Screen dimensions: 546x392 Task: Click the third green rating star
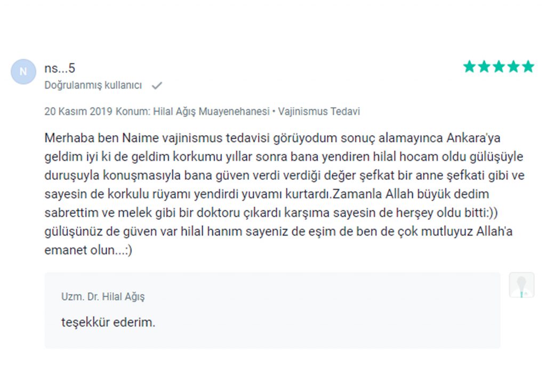click(x=499, y=67)
